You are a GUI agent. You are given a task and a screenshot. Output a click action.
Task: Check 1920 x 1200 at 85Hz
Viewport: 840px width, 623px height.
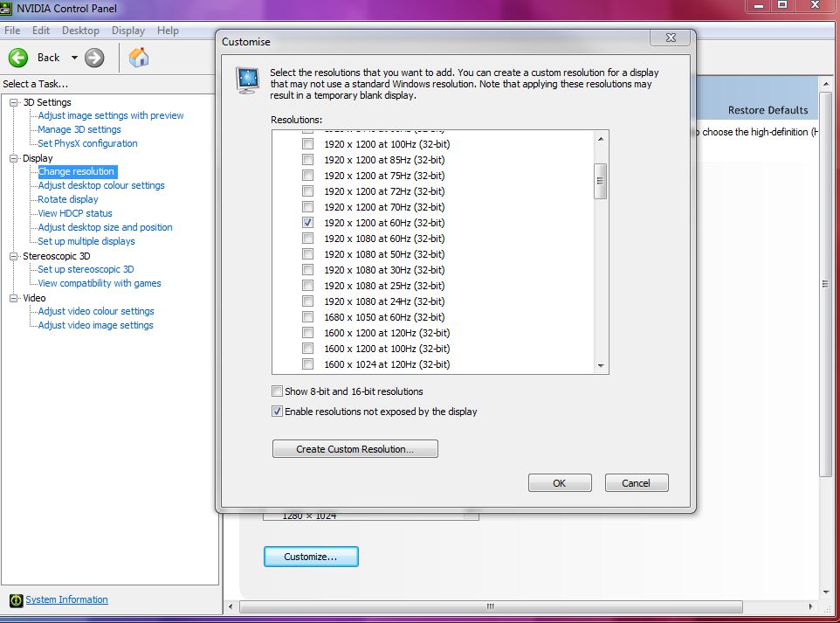pyautogui.click(x=307, y=159)
